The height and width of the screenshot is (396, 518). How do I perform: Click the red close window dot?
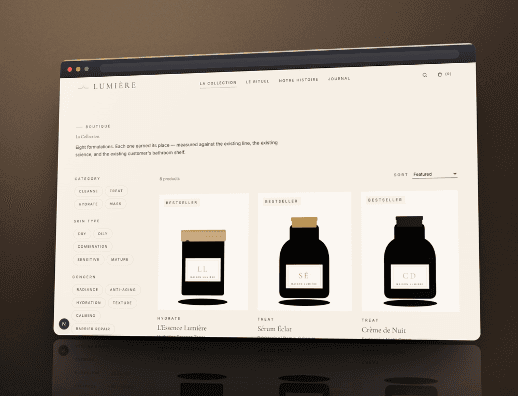coord(70,69)
